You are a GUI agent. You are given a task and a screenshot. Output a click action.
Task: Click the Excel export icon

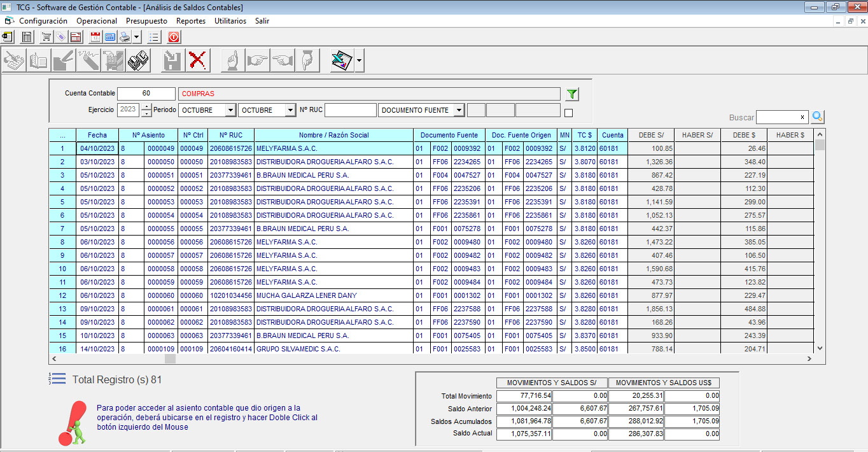click(x=342, y=61)
